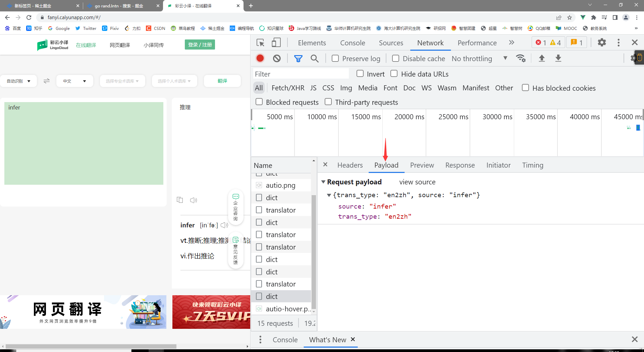Viewport: 644px width, 352px height.
Task: Toggle the device toolbar icon
Action: pos(276,43)
